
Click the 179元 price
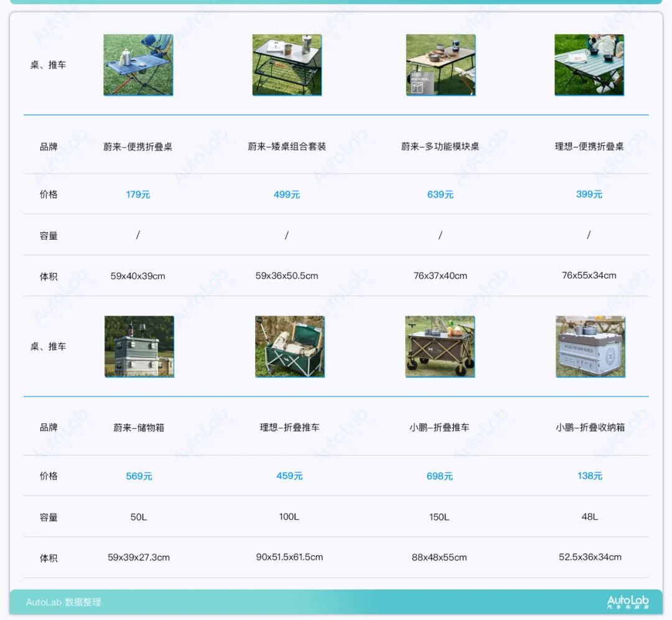click(x=138, y=195)
